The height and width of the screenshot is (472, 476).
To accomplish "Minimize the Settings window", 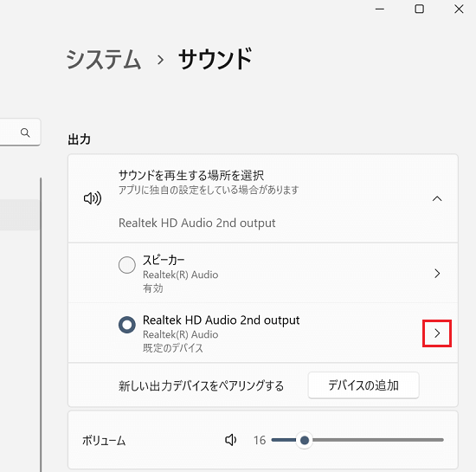I will click(379, 10).
